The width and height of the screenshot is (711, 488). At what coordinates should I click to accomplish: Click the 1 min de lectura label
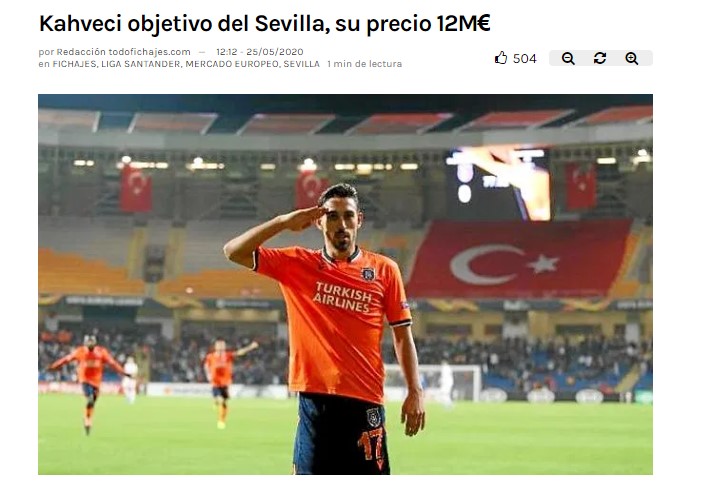(x=365, y=64)
